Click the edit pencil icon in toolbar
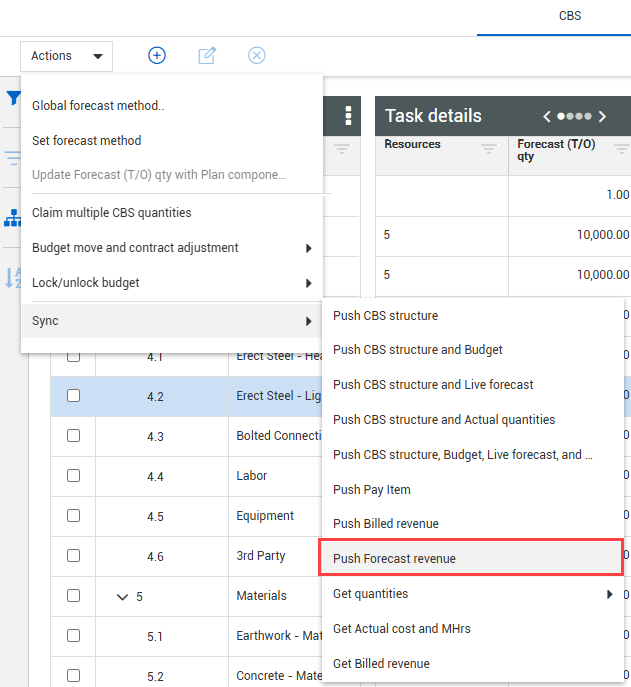This screenshot has height=687, width=631. [207, 55]
